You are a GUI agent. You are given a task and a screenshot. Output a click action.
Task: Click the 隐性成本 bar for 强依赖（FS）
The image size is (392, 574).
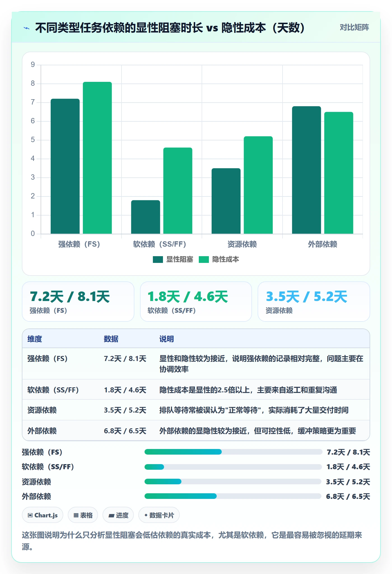tap(97, 158)
